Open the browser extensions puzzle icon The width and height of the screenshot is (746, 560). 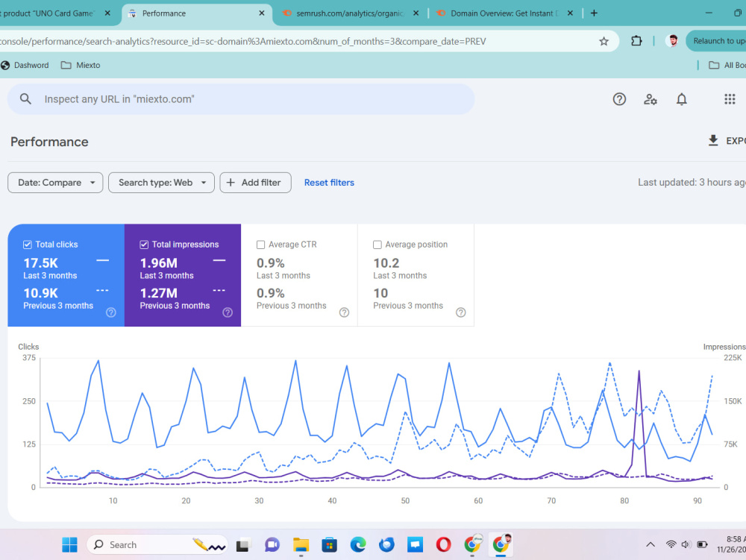[x=636, y=41]
